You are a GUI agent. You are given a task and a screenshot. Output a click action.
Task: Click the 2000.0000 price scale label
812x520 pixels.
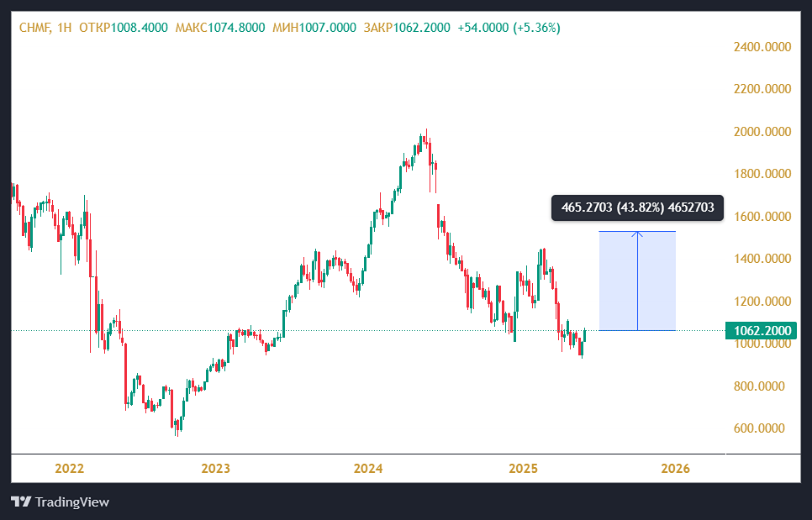(x=762, y=132)
